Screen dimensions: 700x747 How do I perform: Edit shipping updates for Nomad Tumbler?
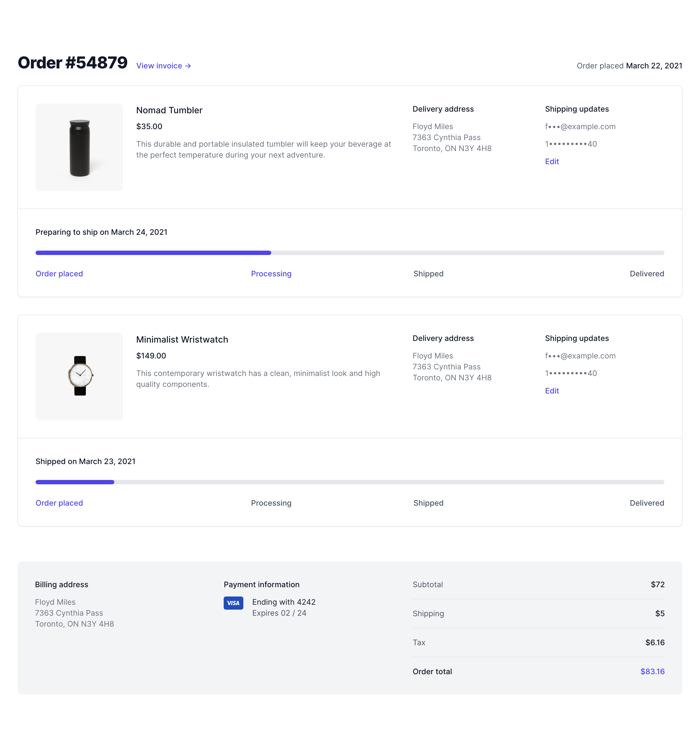coord(552,161)
